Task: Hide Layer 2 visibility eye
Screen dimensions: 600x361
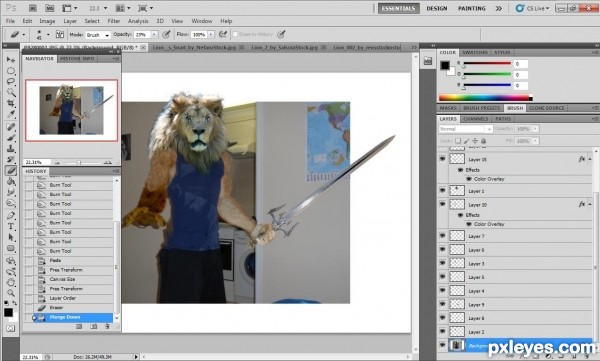Action: tap(442, 331)
